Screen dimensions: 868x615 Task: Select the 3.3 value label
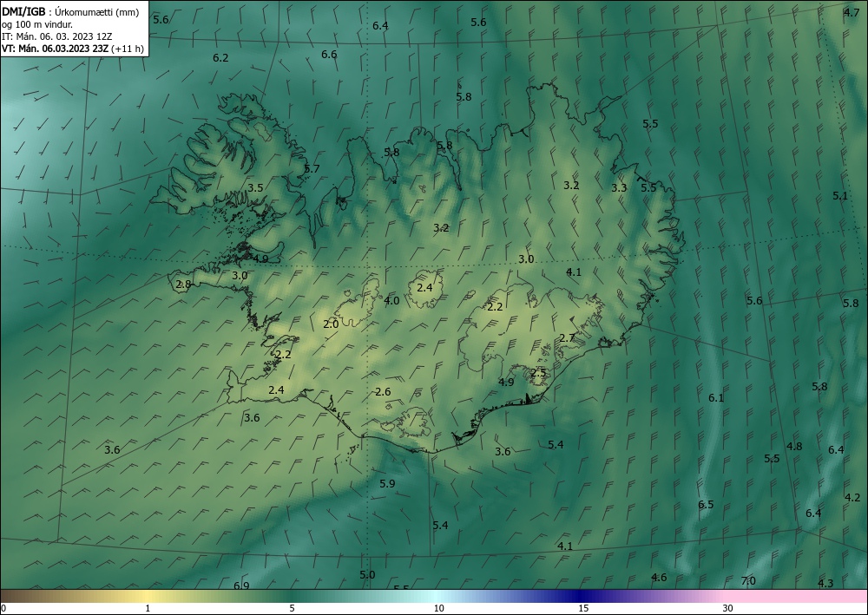619,188
